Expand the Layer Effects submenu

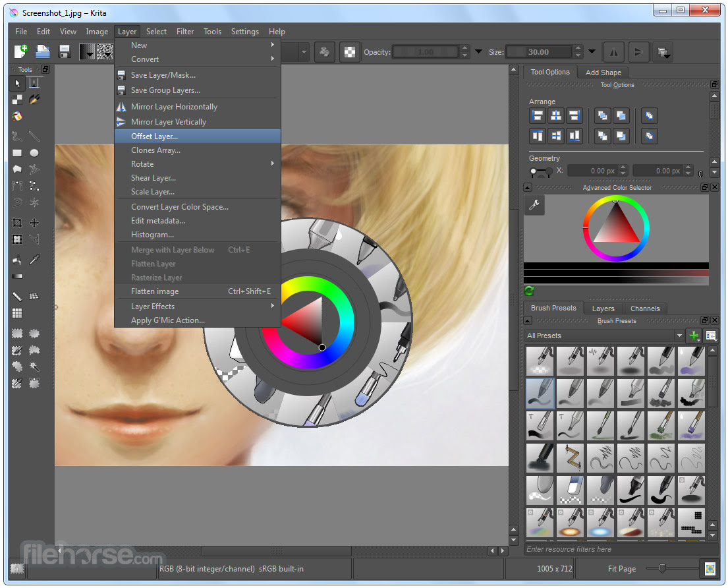(x=198, y=306)
